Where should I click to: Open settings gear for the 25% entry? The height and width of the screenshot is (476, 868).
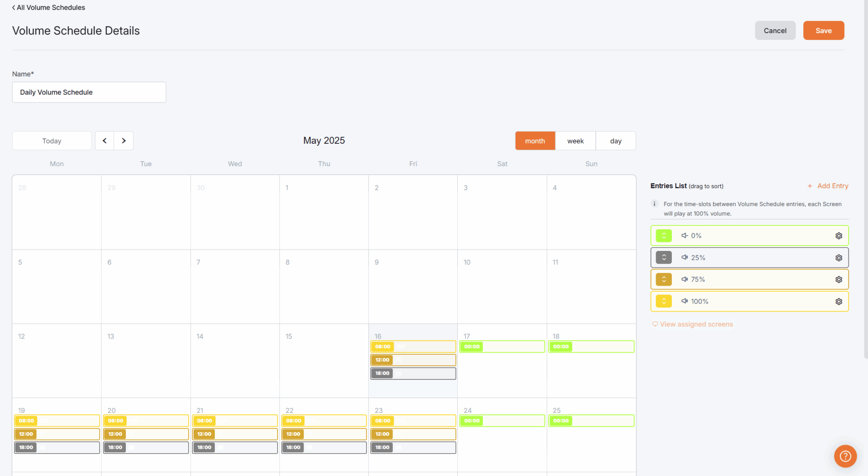pyautogui.click(x=838, y=258)
